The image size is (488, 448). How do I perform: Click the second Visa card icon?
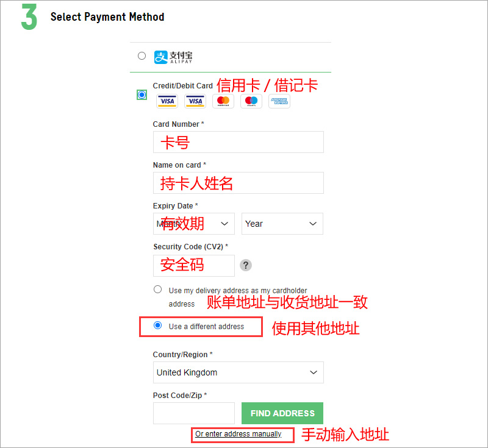coord(195,101)
